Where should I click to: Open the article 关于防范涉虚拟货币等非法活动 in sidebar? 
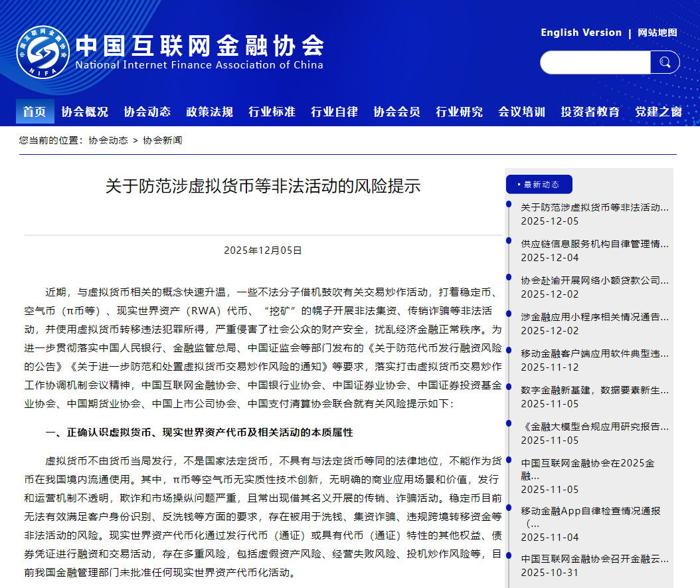594,208
